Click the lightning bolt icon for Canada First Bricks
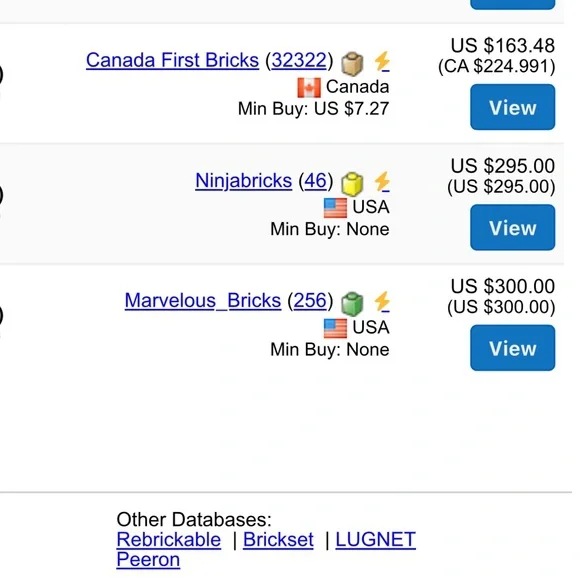This screenshot has width=580, height=580. tap(382, 61)
